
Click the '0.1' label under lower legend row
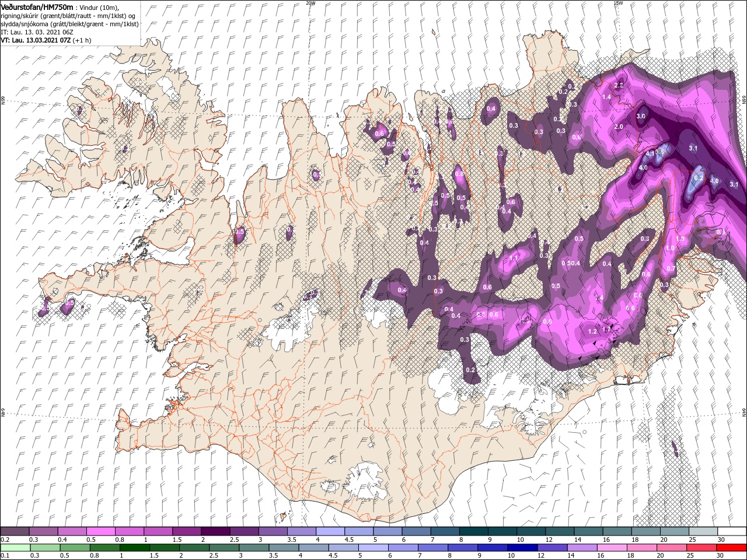point(4,556)
